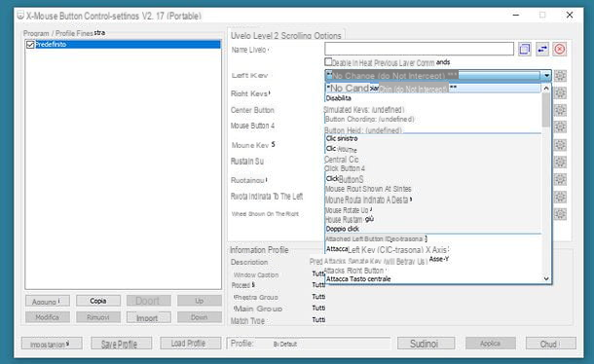Click the Rimuovi button

tap(98, 317)
